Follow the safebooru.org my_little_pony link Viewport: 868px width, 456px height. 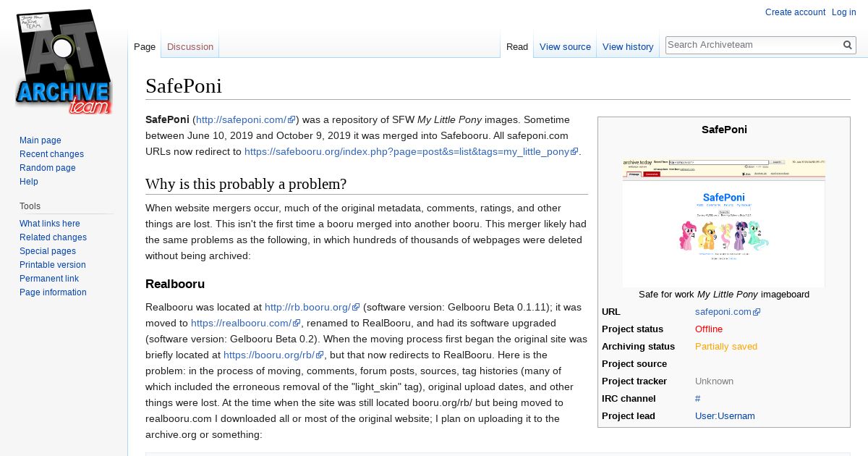pyautogui.click(x=411, y=151)
